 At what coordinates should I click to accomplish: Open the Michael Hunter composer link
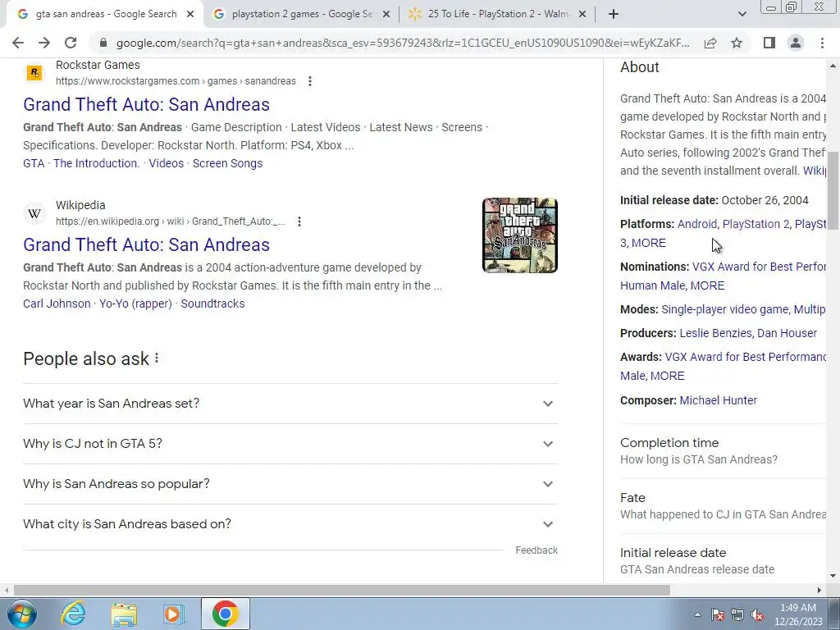(719, 400)
